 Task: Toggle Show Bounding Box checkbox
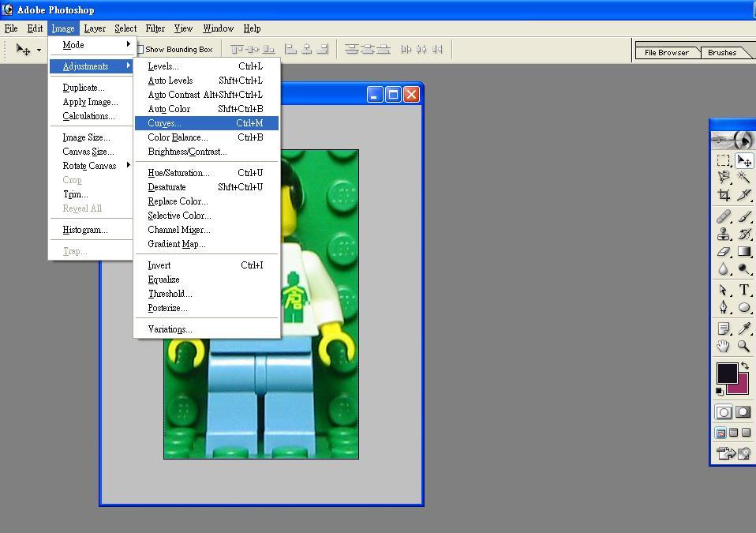(140, 49)
